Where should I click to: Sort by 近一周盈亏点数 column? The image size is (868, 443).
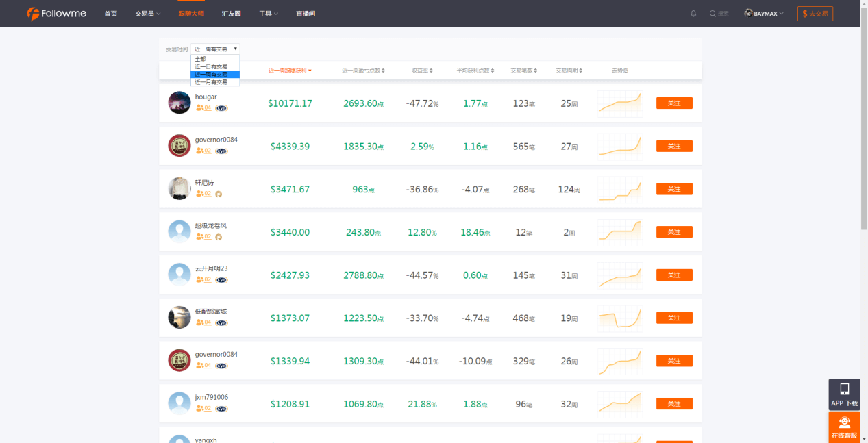(364, 71)
